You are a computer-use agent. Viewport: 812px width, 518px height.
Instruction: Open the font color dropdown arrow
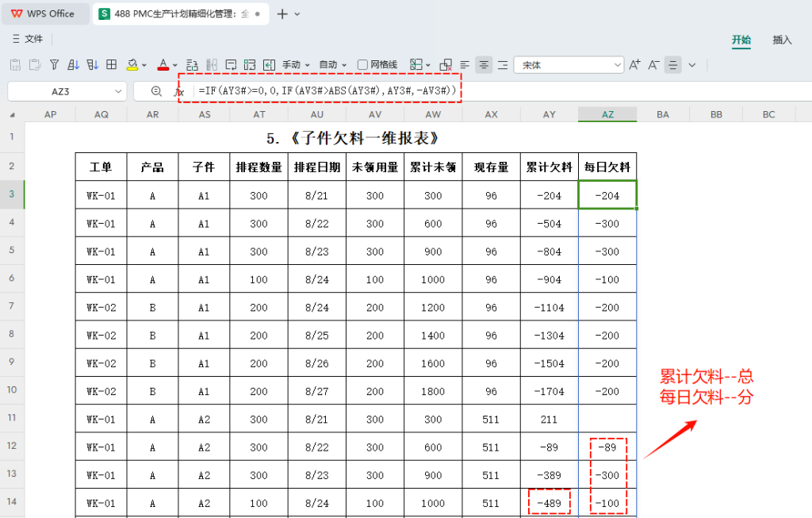coord(175,65)
